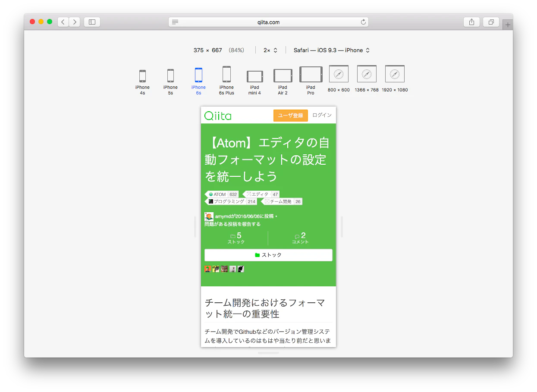
Task: Open the プログラミング tag
Action: click(x=231, y=201)
